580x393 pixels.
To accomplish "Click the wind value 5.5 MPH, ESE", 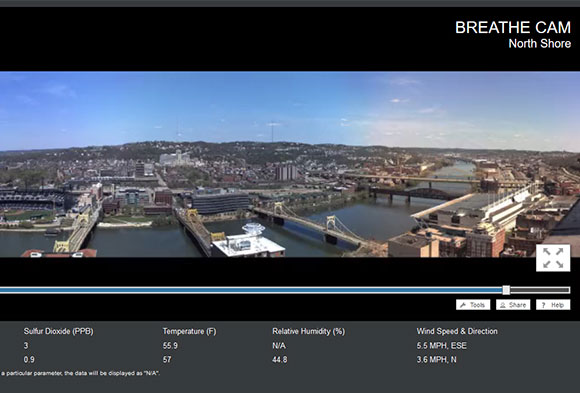I will point(442,346).
